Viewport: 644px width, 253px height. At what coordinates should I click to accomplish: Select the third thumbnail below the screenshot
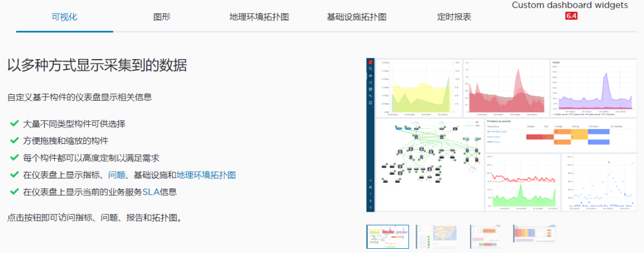485,236
